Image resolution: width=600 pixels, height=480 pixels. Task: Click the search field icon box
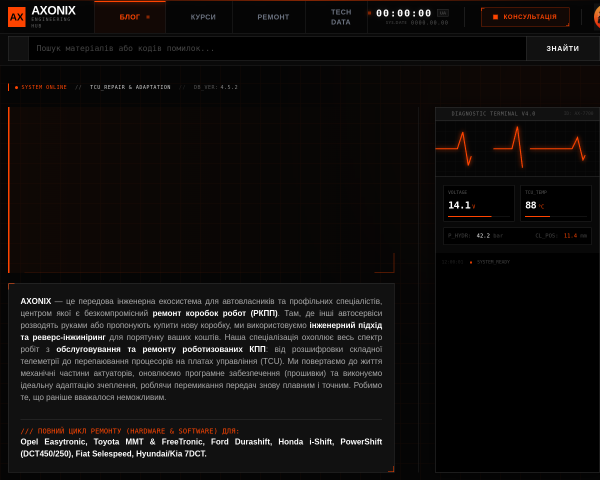pos(19,48)
